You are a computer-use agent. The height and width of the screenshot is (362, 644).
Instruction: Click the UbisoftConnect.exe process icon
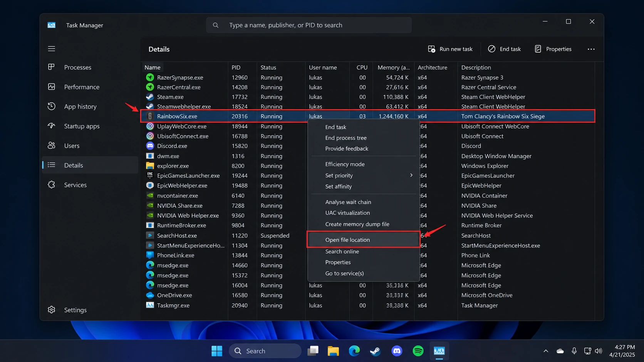tap(150, 136)
